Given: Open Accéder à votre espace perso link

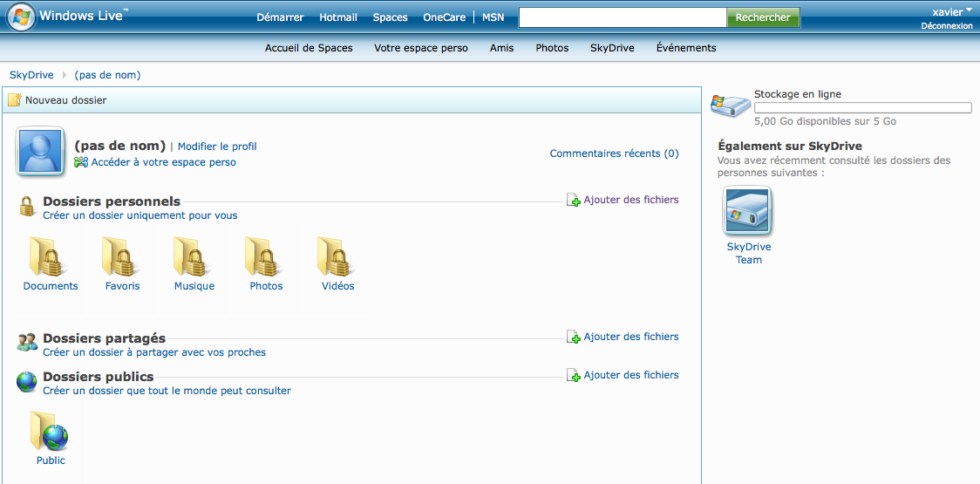Looking at the screenshot, I should tap(164, 162).
